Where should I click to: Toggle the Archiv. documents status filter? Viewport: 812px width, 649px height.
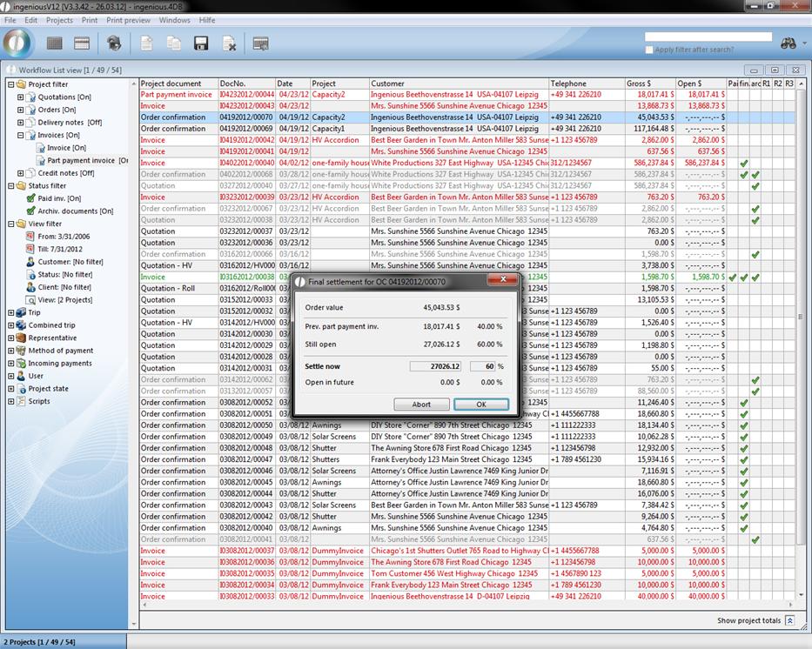click(x=31, y=211)
